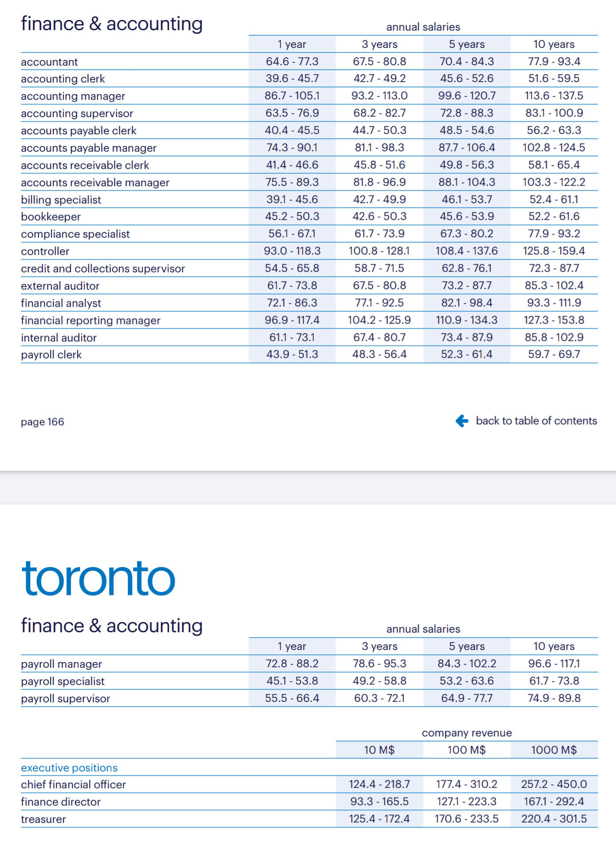
Task: Click accountant 1 year value 64.6 - 77.3
Action: pyautogui.click(x=292, y=61)
